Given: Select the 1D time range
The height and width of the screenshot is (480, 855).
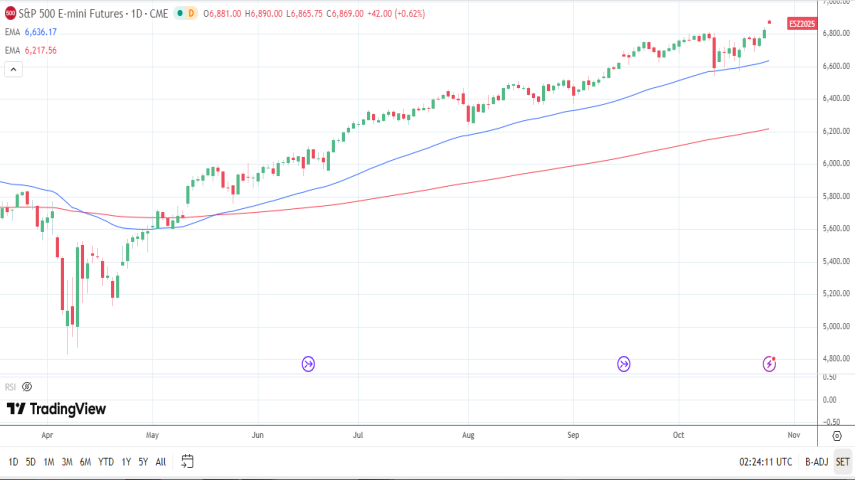Looking at the screenshot, I should [13, 461].
